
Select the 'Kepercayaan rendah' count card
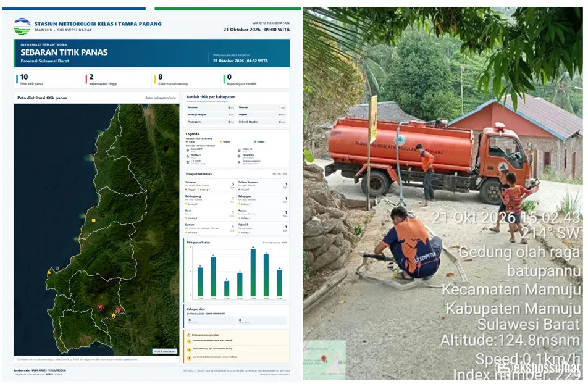(x=255, y=80)
